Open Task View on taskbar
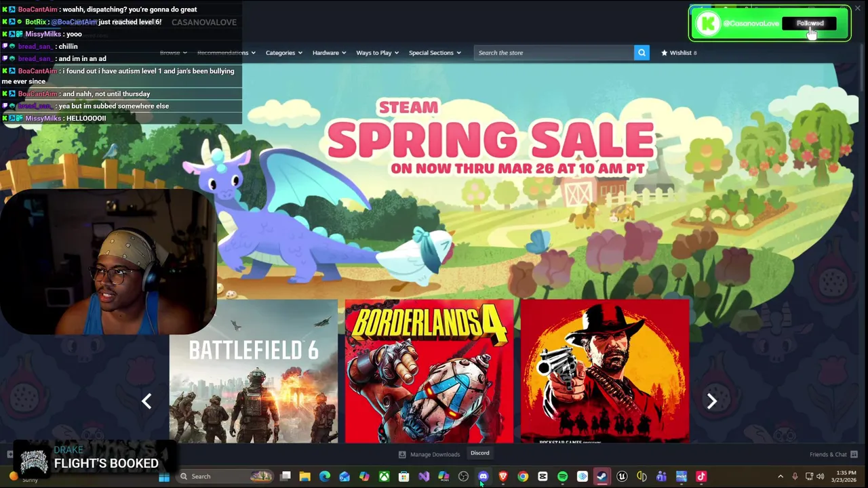The width and height of the screenshot is (868, 488). click(x=285, y=476)
